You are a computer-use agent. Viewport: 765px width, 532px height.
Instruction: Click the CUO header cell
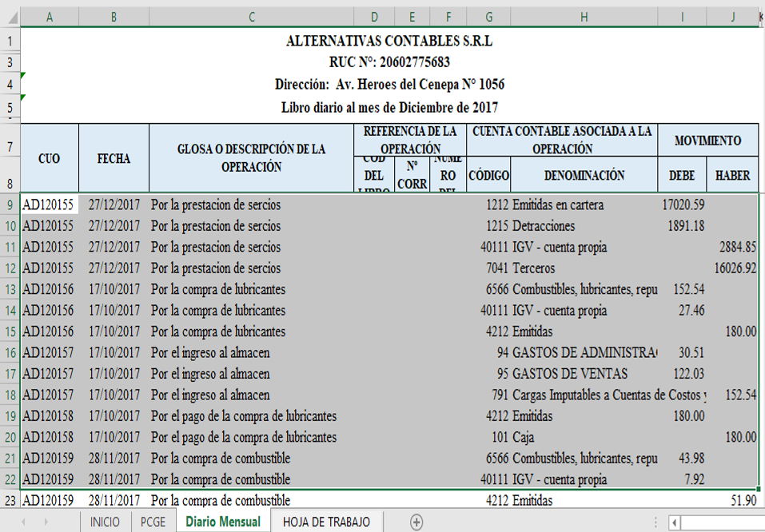[x=50, y=158]
